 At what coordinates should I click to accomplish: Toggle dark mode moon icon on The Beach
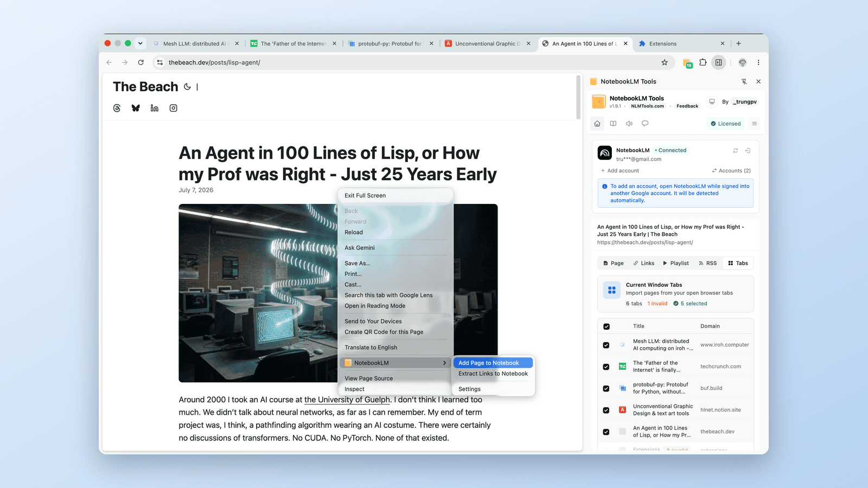pos(187,87)
